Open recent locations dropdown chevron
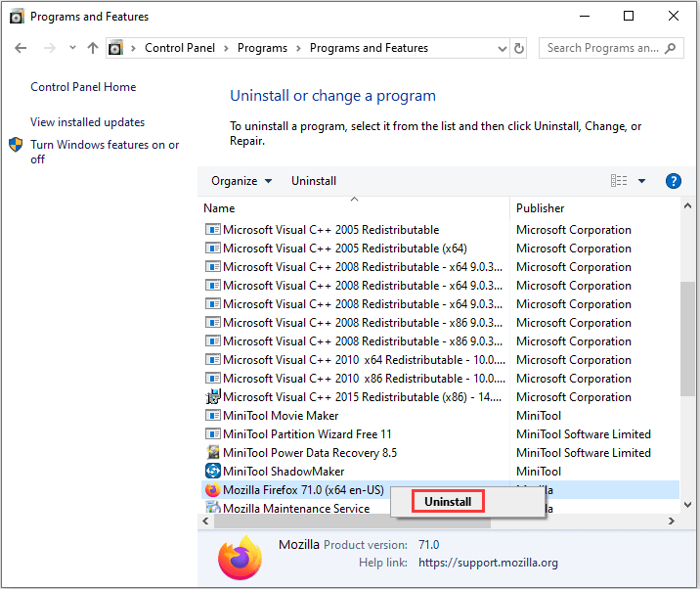This screenshot has width=700, height=589. [x=72, y=47]
